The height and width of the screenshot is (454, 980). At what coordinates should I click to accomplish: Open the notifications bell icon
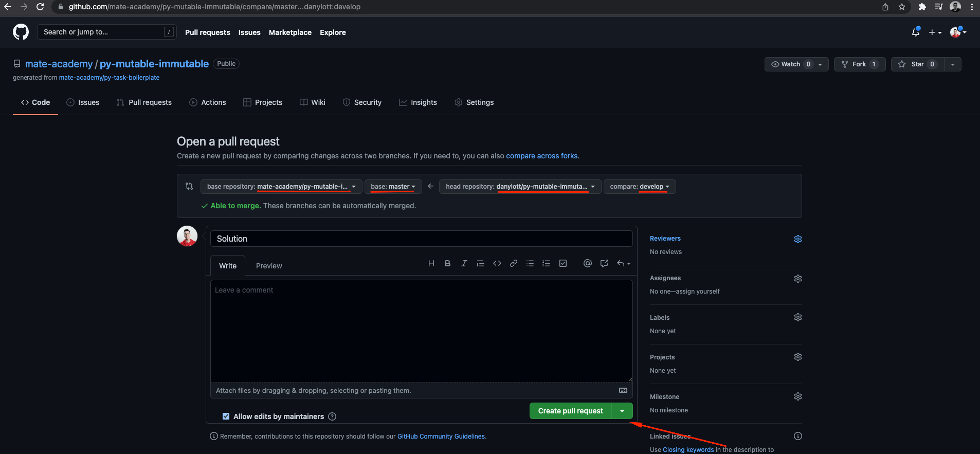point(915,32)
